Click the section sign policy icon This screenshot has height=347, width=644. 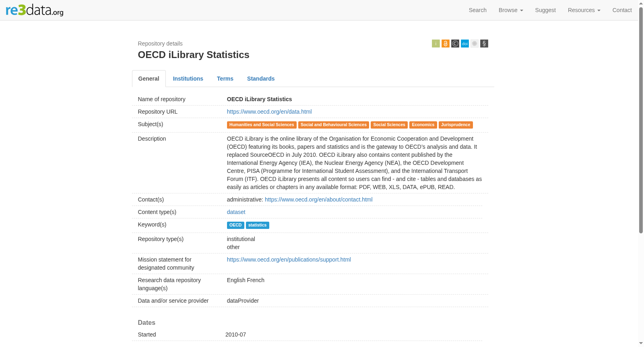(484, 44)
